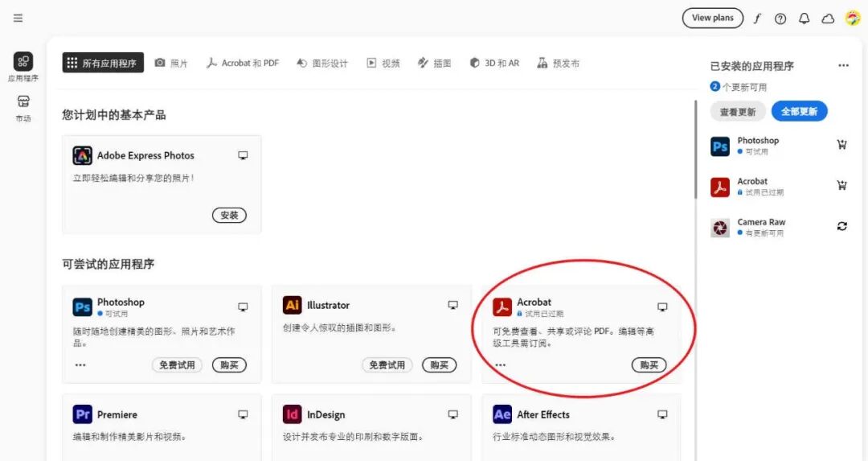Click Free trial (免费试用) for Illustrator
Image resolution: width=868 pixels, height=461 pixels.
[x=387, y=365]
